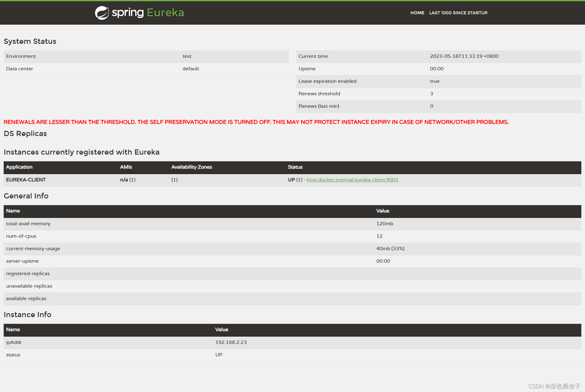Select the Renews (last min) value 0
This screenshot has height=392, width=585.
click(431, 106)
